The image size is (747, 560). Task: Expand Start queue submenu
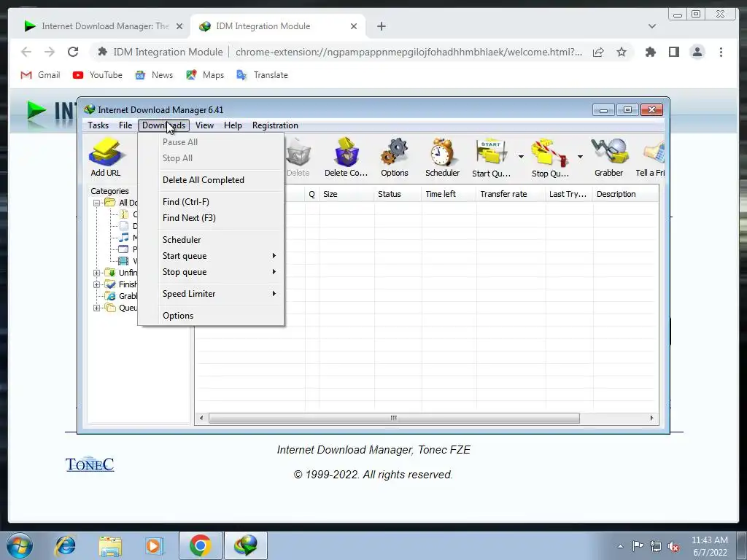[211, 256]
